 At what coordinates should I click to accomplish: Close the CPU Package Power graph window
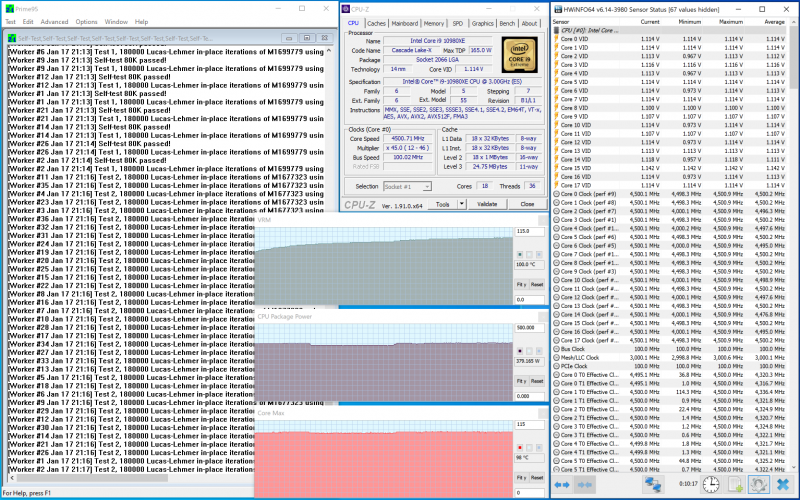pyautogui.click(x=543, y=316)
